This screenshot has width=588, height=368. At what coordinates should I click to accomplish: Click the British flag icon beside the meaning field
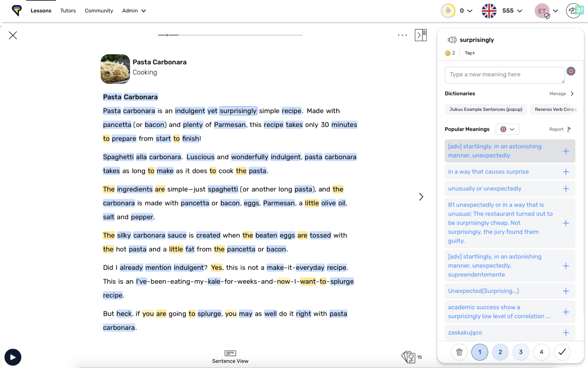tap(571, 71)
